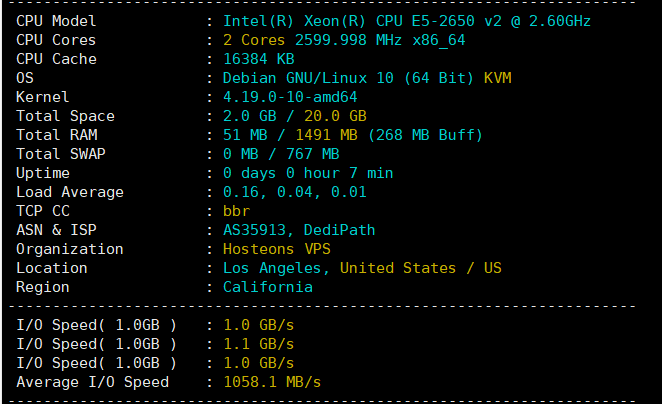The height and width of the screenshot is (404, 662).
Task: Click the Uptime value "0 days 0 hour 7 min"
Action: [x=307, y=173]
